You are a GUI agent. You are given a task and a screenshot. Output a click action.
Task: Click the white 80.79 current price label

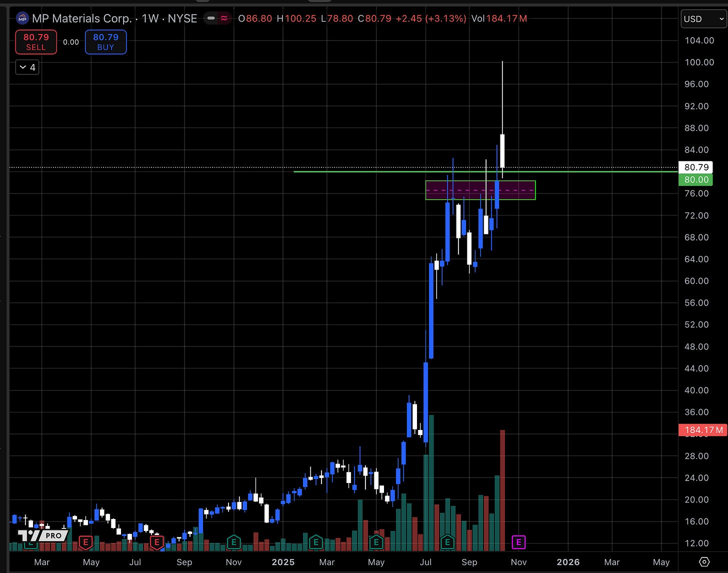(696, 167)
